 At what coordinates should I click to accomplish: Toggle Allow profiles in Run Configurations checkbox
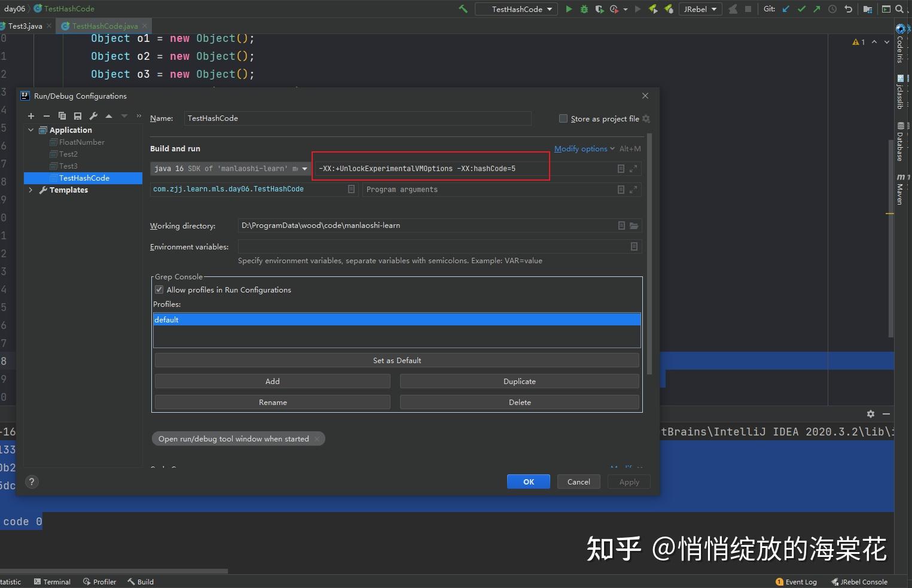[159, 290]
